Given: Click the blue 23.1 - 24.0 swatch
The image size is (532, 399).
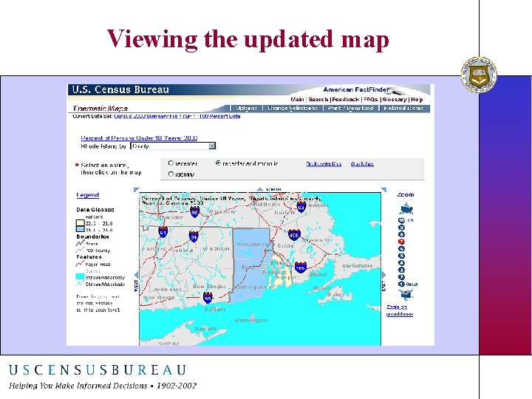Looking at the screenshot, I should click(x=80, y=230).
